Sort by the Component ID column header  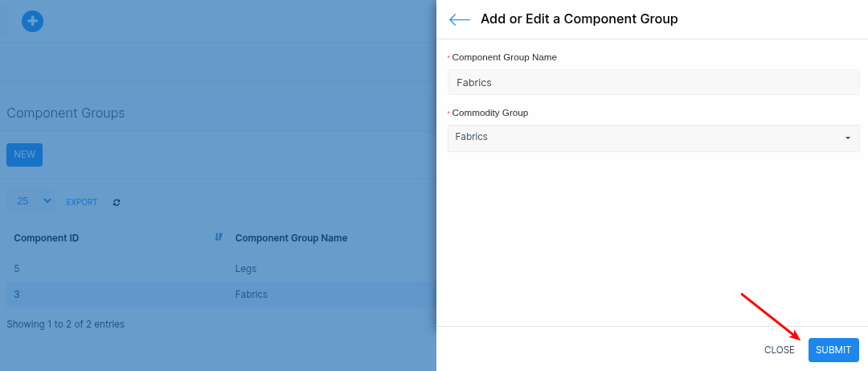pos(47,238)
